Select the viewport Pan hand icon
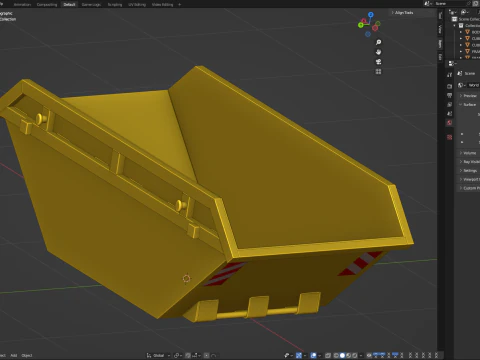This screenshot has width=480, height=360. pyautogui.click(x=378, y=52)
